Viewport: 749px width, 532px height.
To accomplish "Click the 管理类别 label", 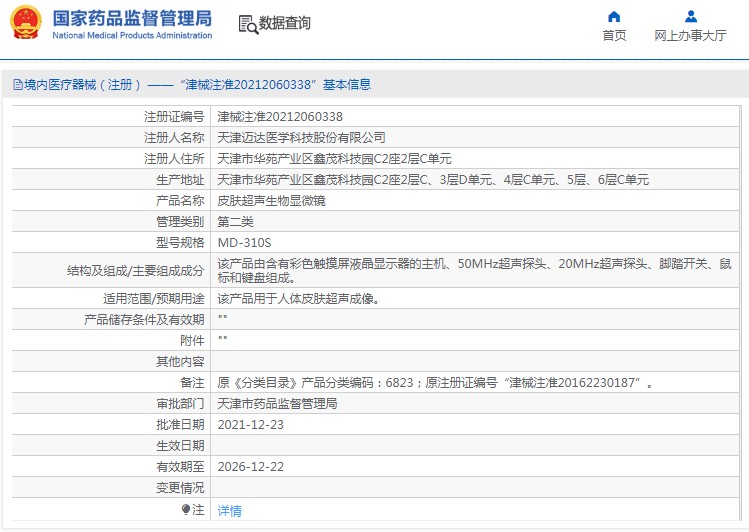I will [x=180, y=222].
